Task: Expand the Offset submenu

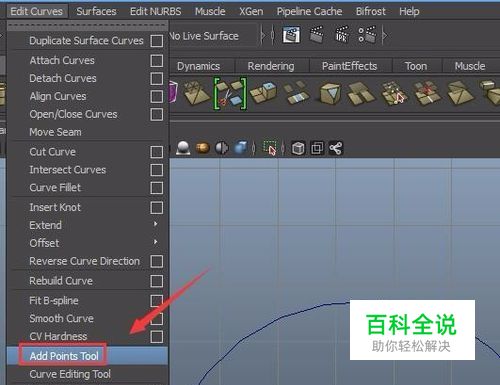Action: (155, 242)
